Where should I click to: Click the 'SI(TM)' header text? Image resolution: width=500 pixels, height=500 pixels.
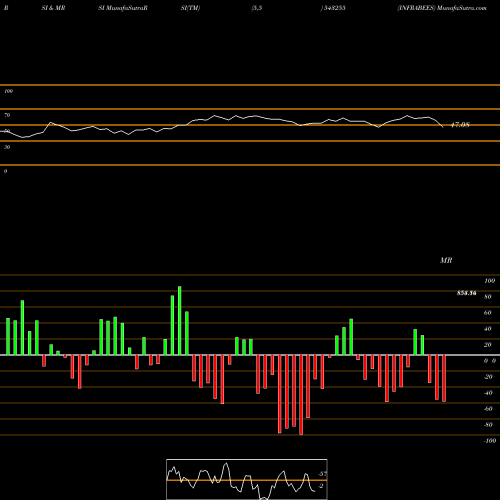coord(190,8)
